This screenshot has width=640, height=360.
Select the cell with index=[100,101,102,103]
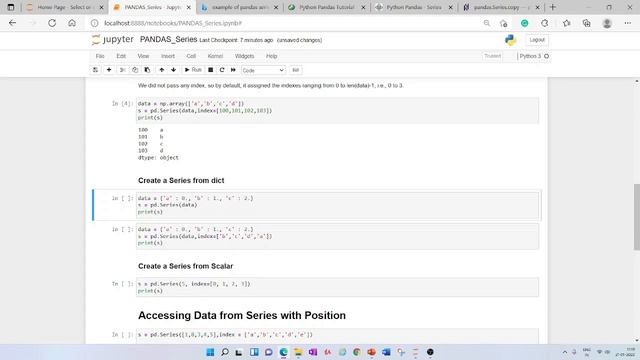(x=337, y=111)
